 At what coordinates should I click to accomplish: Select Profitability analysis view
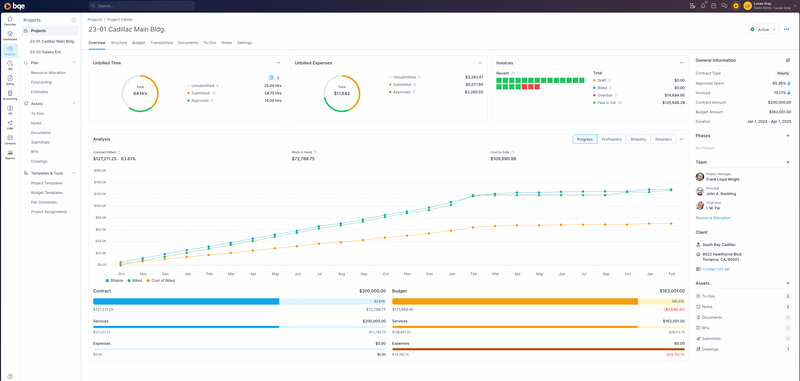[611, 139]
